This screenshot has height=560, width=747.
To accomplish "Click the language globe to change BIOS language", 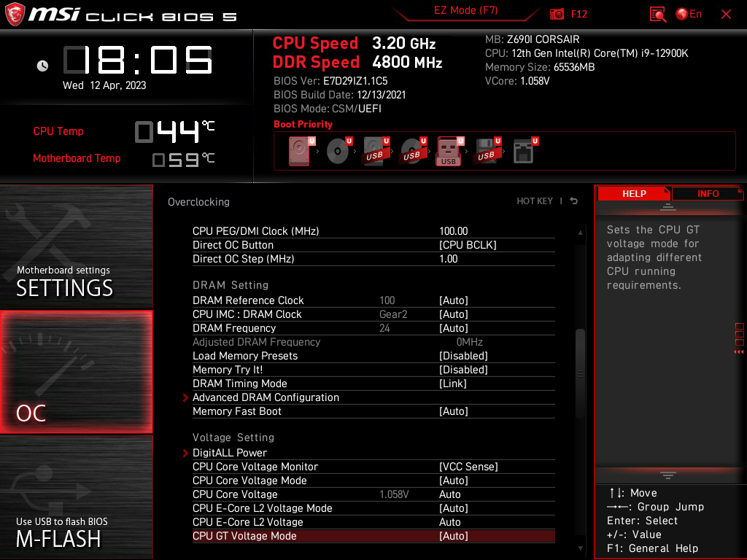I will pyautogui.click(x=681, y=14).
